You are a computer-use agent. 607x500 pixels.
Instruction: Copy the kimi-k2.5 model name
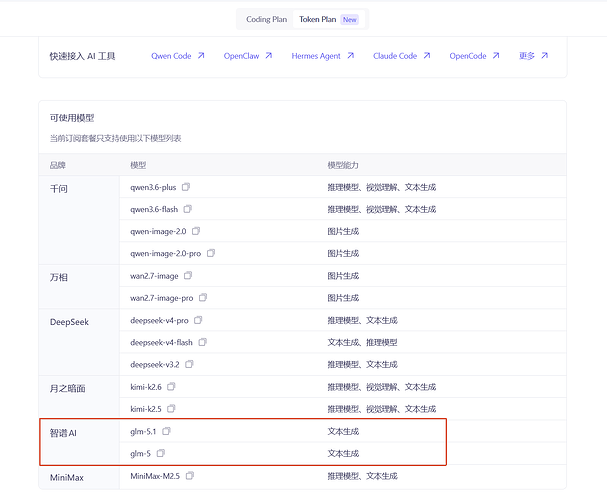(x=171, y=409)
